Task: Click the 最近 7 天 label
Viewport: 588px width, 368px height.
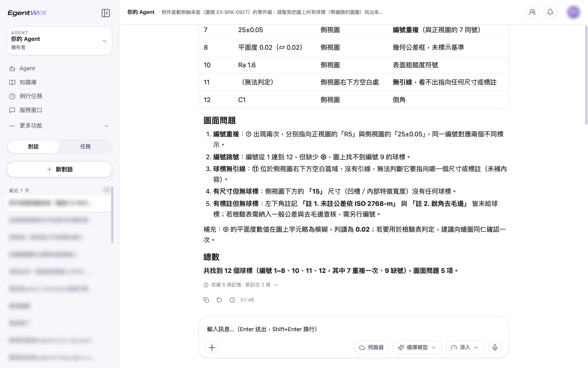Action: (19, 191)
